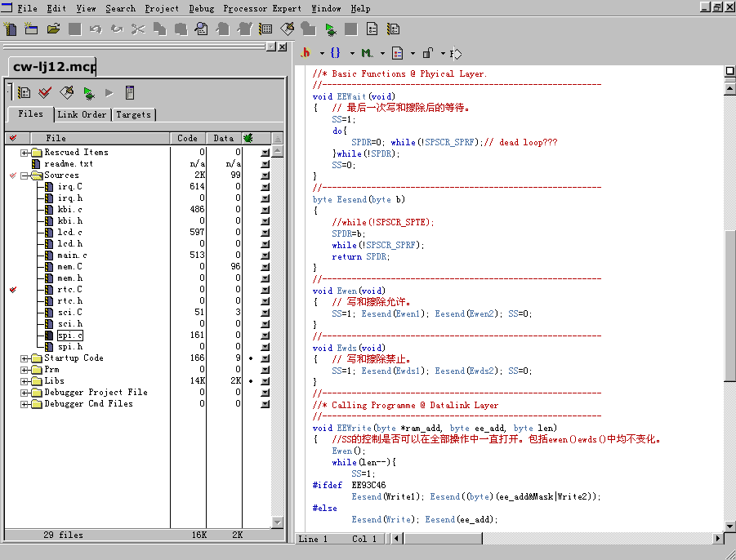
Task: Click the editor horizontal scroll right arrow
Action: [x=717, y=539]
